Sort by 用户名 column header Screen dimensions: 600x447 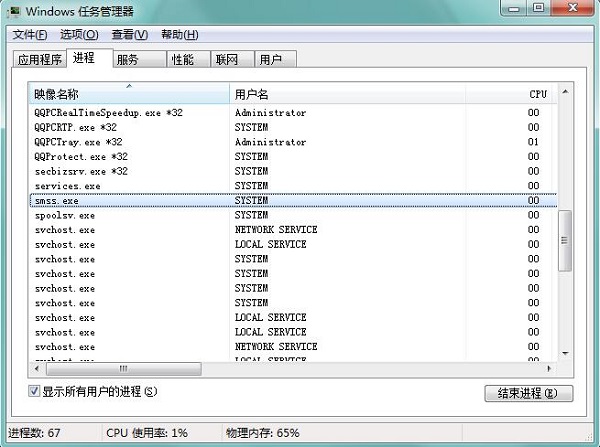click(x=347, y=94)
